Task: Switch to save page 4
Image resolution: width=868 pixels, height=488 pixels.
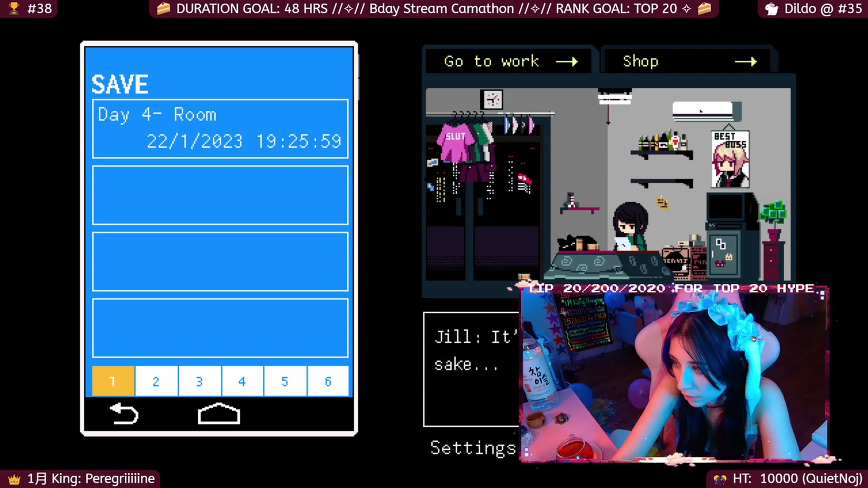Action: [x=242, y=381]
